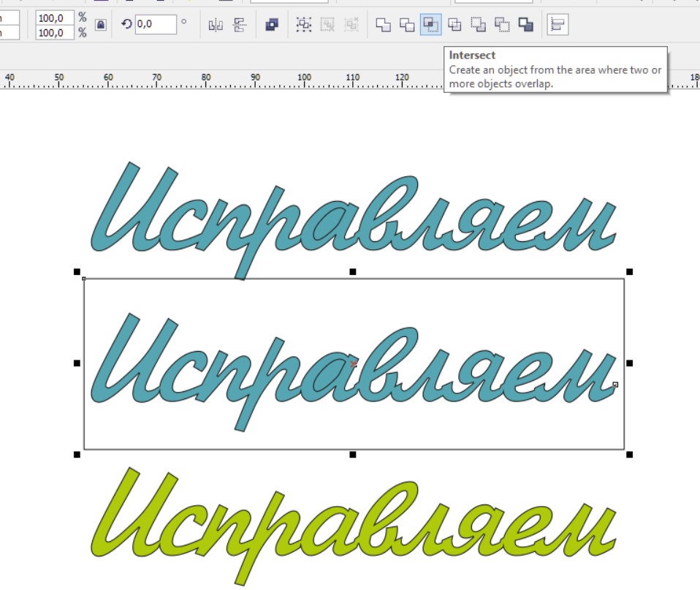Click the Mirror vertically icon
Image resolution: width=700 pixels, height=590 pixels.
240,25
